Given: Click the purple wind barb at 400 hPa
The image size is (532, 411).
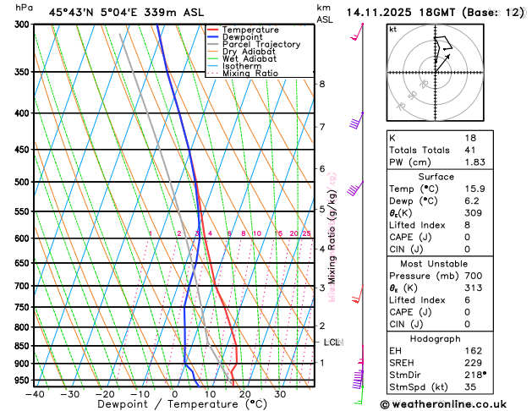Looking at the screenshot, I should (x=357, y=120).
